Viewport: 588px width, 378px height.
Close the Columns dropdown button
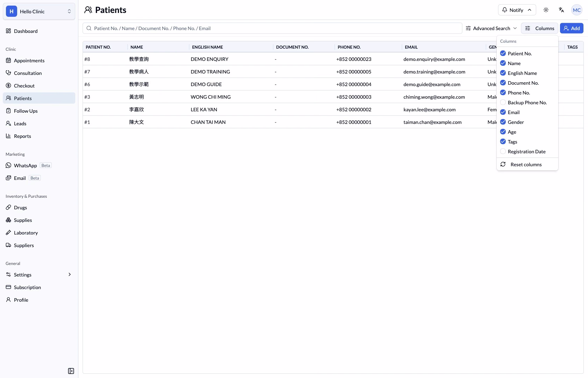click(x=539, y=28)
